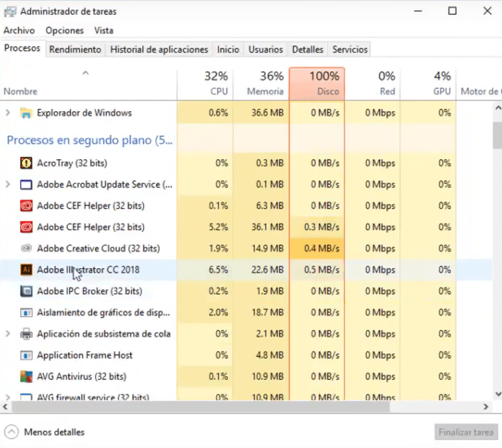Click the vertical scrollbar up arrow
Screen dimensions: 502x448
[498, 108]
